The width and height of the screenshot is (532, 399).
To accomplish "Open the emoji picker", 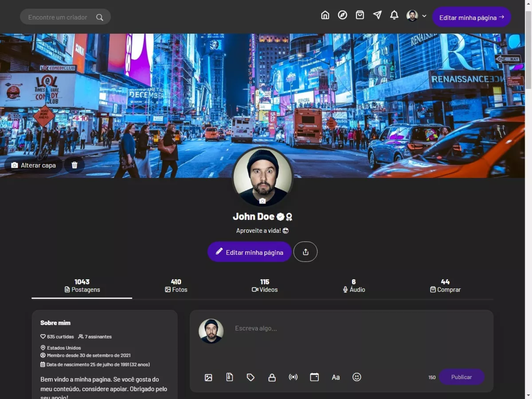I will coord(357,377).
